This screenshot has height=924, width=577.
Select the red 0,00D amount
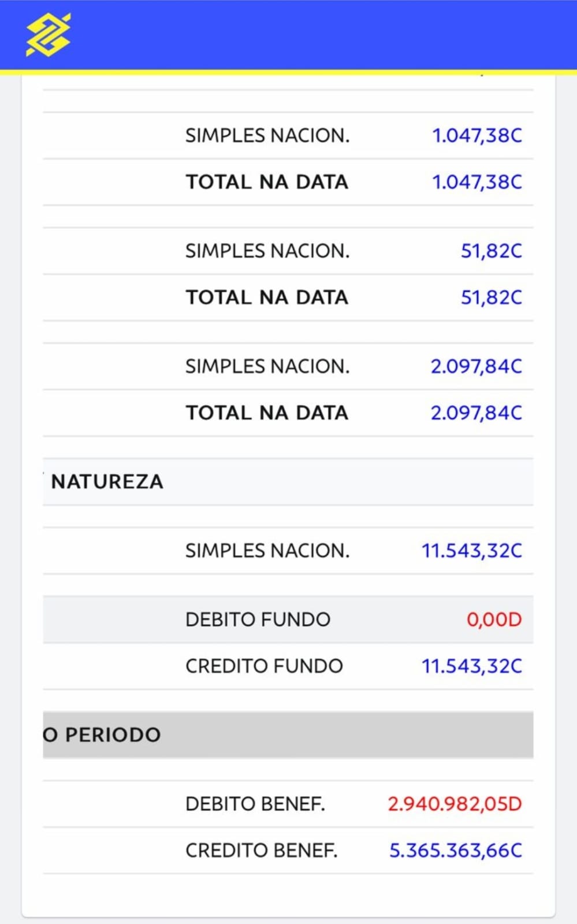tap(494, 619)
